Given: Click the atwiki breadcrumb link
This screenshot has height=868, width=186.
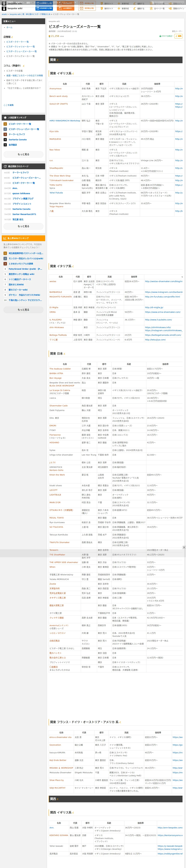Looking at the screenshot, I should click(4, 14).
